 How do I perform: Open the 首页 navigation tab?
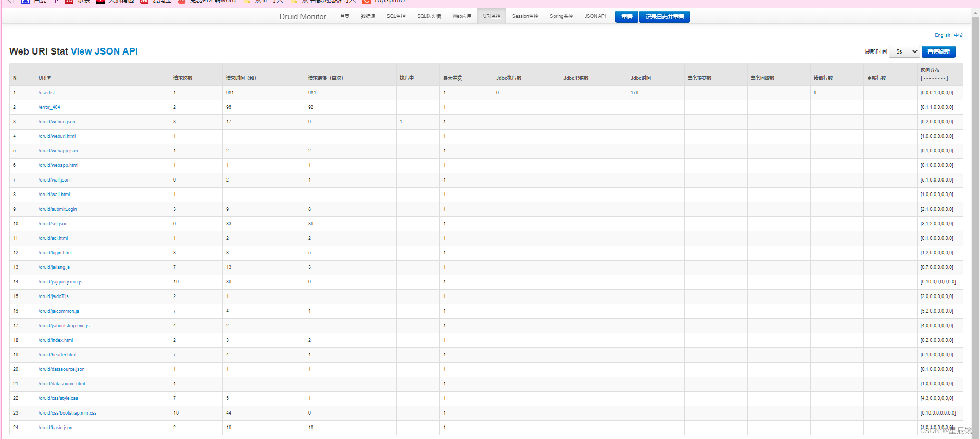(344, 16)
